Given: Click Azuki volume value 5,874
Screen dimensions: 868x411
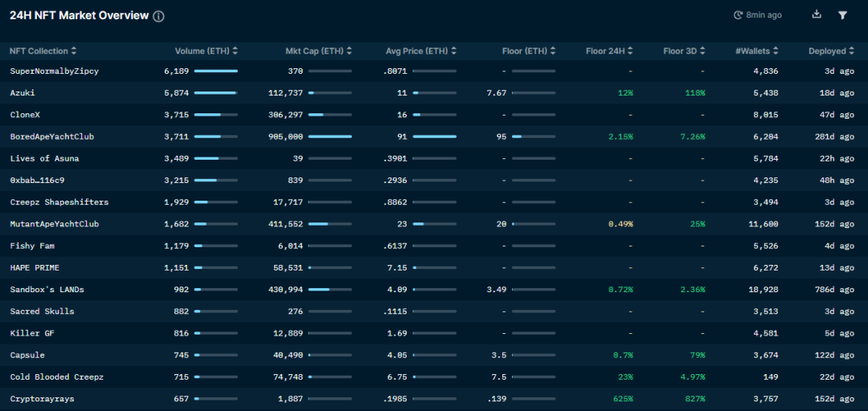Looking at the screenshot, I should pos(177,93).
